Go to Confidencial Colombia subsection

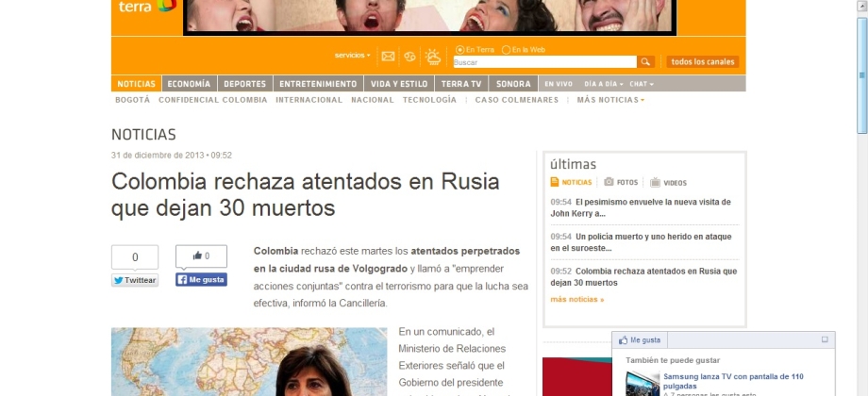tap(212, 100)
